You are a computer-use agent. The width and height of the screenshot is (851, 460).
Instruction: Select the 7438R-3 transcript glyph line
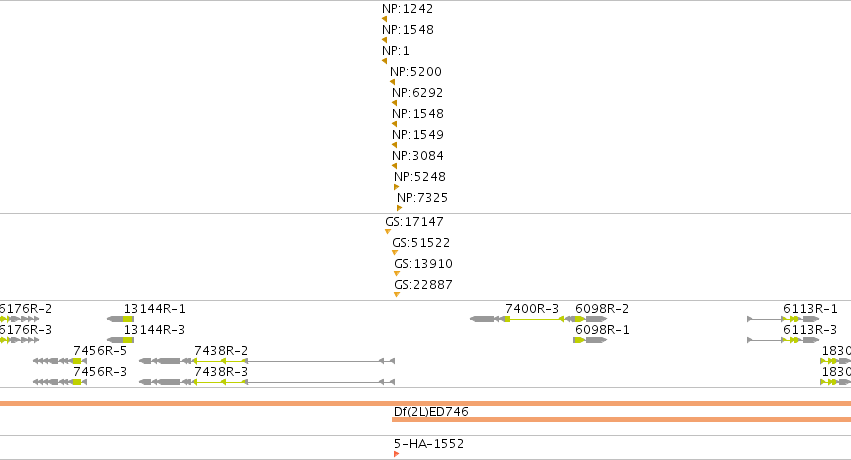[x=267, y=382]
